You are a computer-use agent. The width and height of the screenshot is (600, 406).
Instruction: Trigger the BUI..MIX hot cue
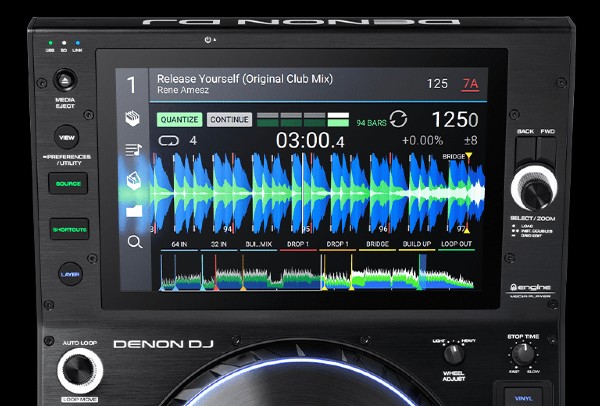point(258,244)
